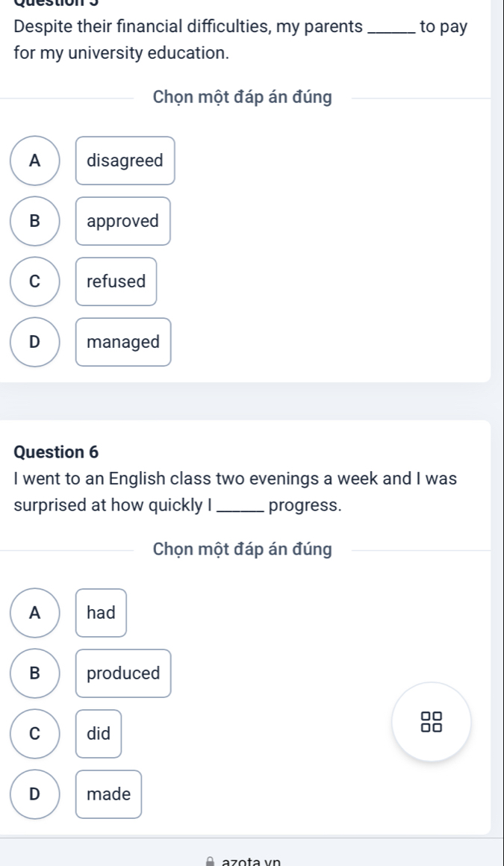Choose the 'refused' answer box
Viewport: 504px width, 866px height.
click(x=116, y=281)
